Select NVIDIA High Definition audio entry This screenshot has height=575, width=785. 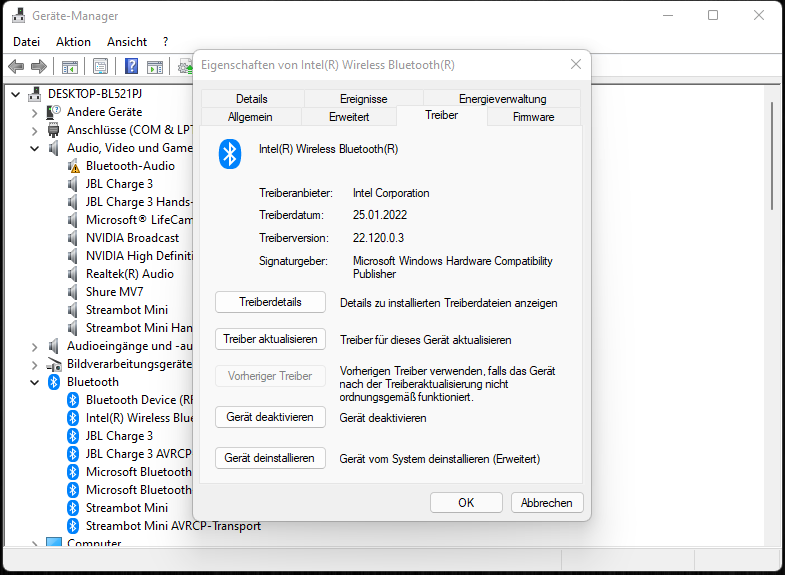point(140,256)
